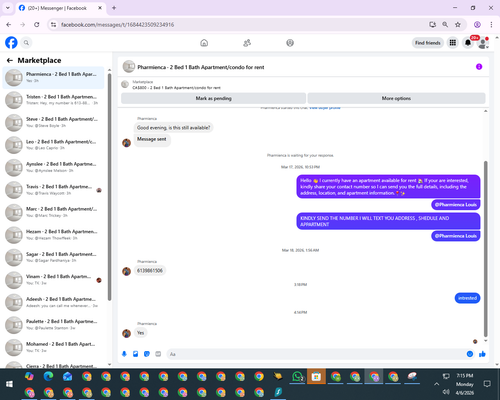Click the attach photo icon in composer

pos(136,354)
